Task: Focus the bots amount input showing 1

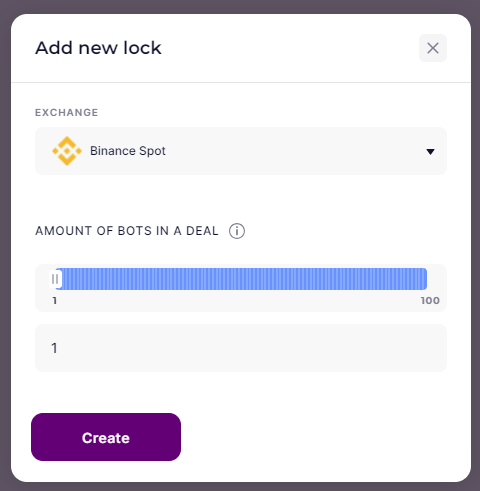Action: [x=241, y=348]
